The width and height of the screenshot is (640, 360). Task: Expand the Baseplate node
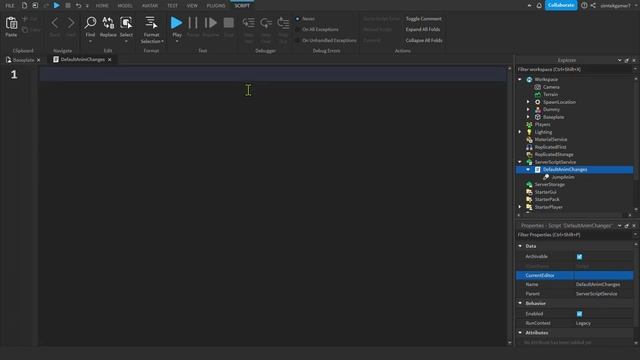tap(528, 117)
